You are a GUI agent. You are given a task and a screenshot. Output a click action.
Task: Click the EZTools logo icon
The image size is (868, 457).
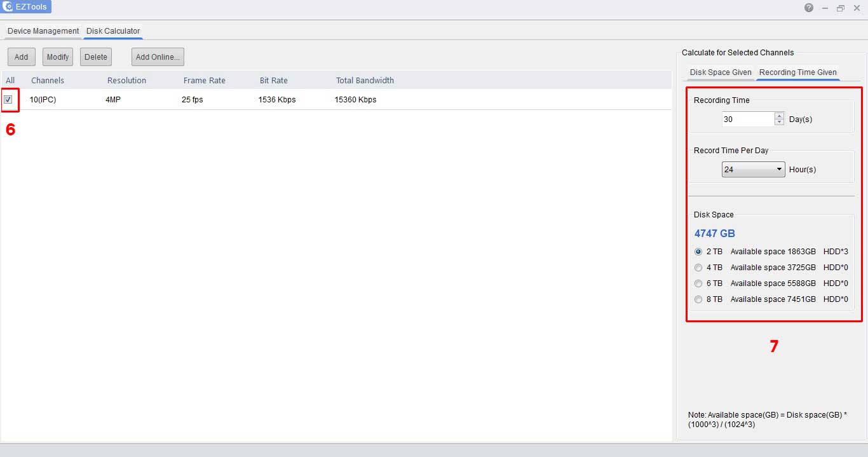(x=8, y=7)
